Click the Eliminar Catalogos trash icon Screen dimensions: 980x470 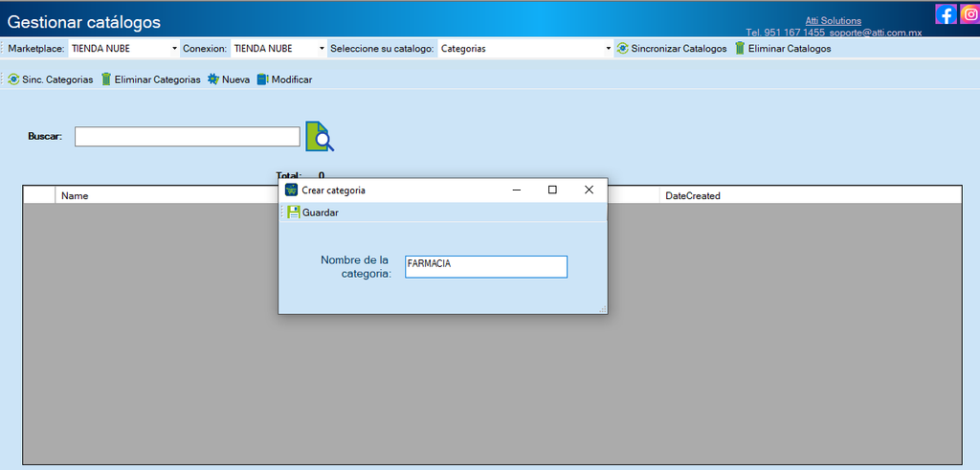740,48
